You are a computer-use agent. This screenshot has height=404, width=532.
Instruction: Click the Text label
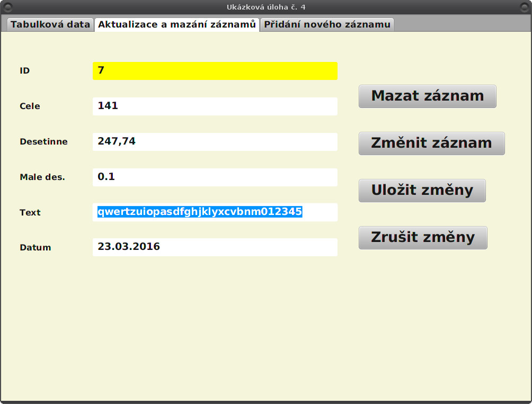point(30,212)
